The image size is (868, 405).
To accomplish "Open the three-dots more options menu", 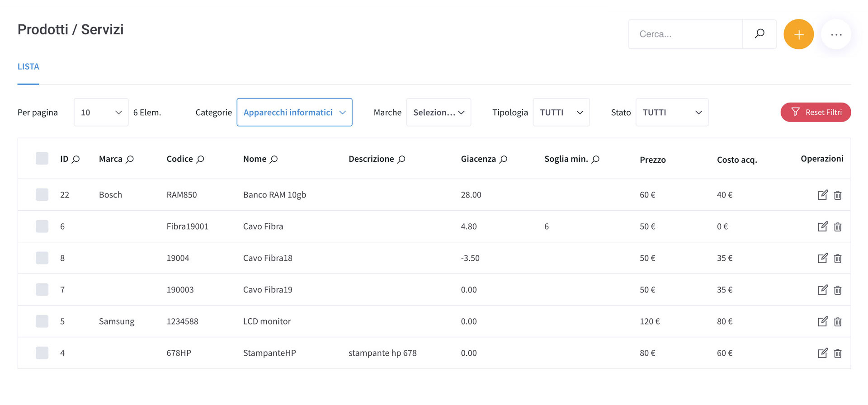I will (836, 34).
